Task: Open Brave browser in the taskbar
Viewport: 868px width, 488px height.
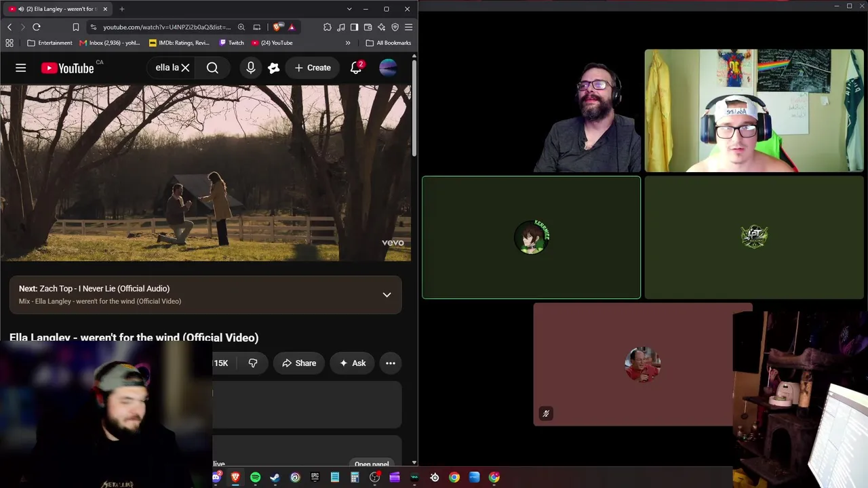Action: (235, 477)
